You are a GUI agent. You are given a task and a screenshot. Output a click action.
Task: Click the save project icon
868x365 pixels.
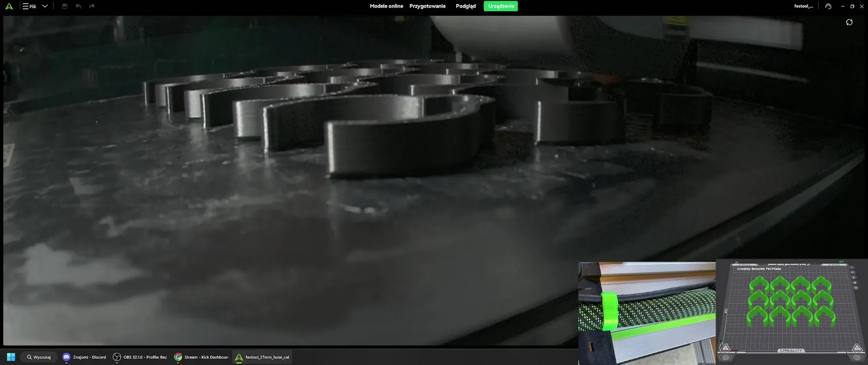[x=64, y=6]
